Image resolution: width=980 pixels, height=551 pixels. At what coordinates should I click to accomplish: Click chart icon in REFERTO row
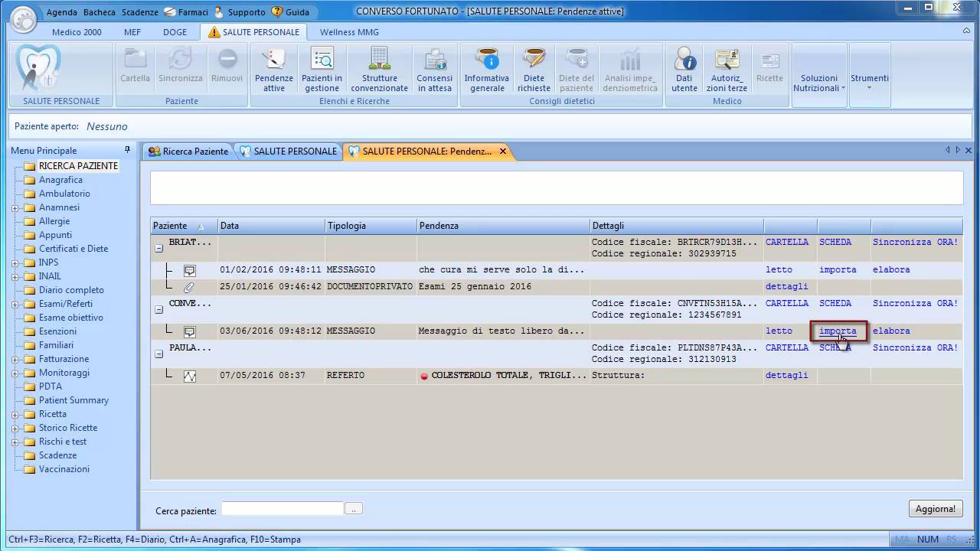click(190, 376)
